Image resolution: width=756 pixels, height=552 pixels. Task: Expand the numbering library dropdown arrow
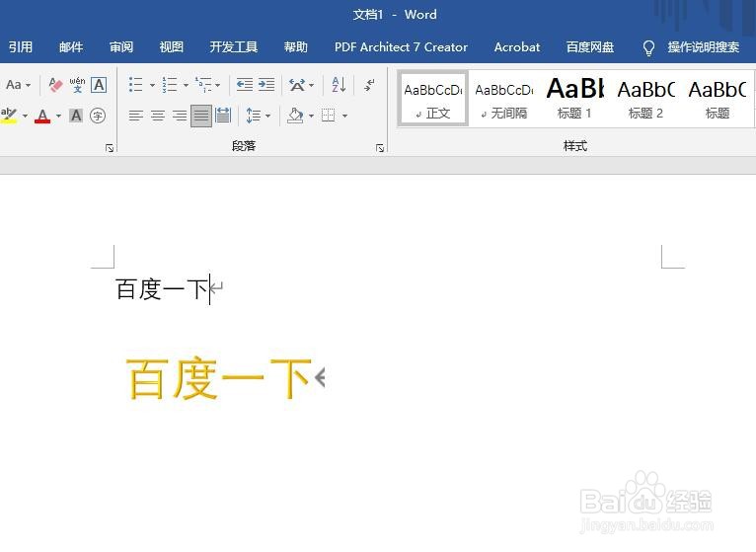coord(186,85)
